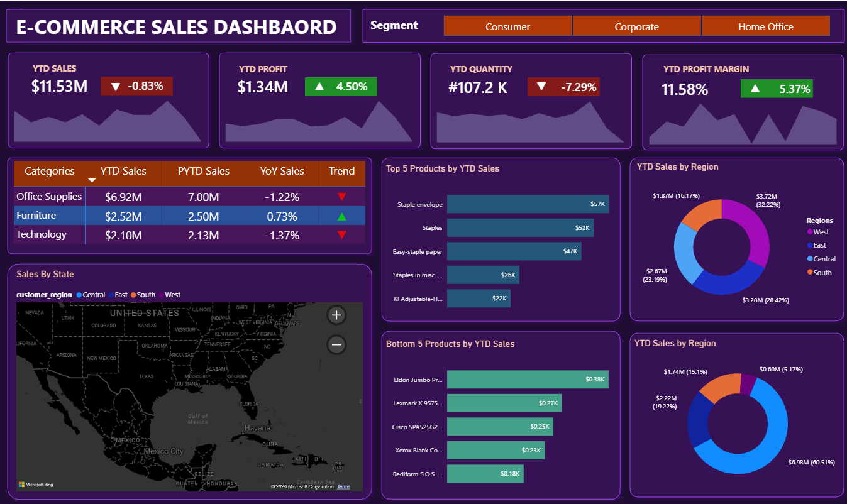The height and width of the screenshot is (504, 847).
Task: Open the map Terms link
Action: (x=343, y=486)
